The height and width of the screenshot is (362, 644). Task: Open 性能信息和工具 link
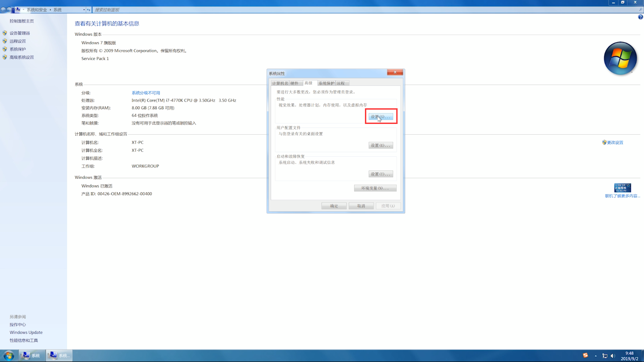(x=24, y=341)
